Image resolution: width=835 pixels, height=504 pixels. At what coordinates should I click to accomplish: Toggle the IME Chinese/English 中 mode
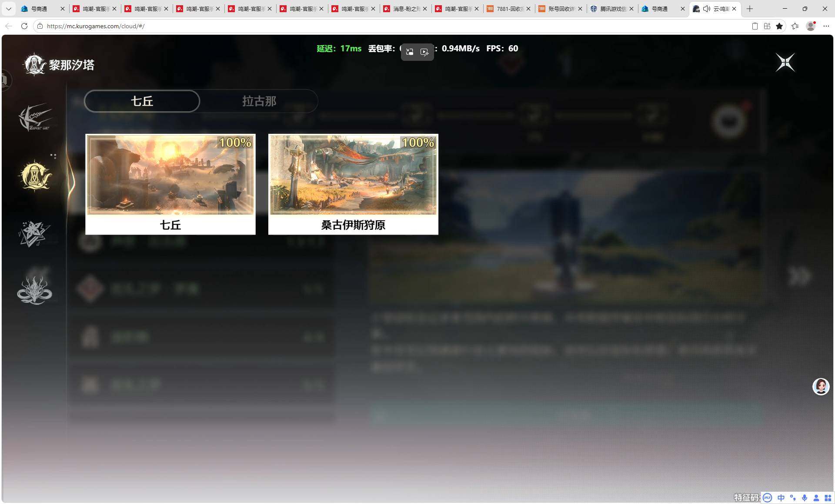[781, 498]
